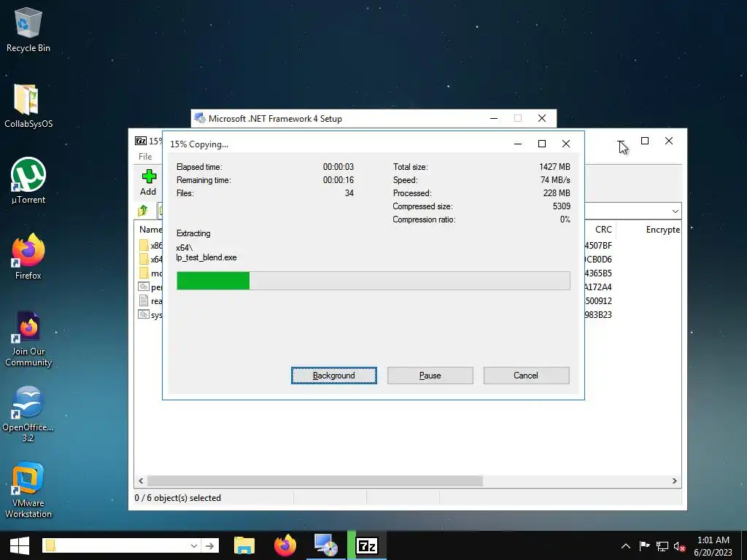Open File Explorer from the taskbar
The width and height of the screenshot is (747, 560).
click(x=244, y=545)
